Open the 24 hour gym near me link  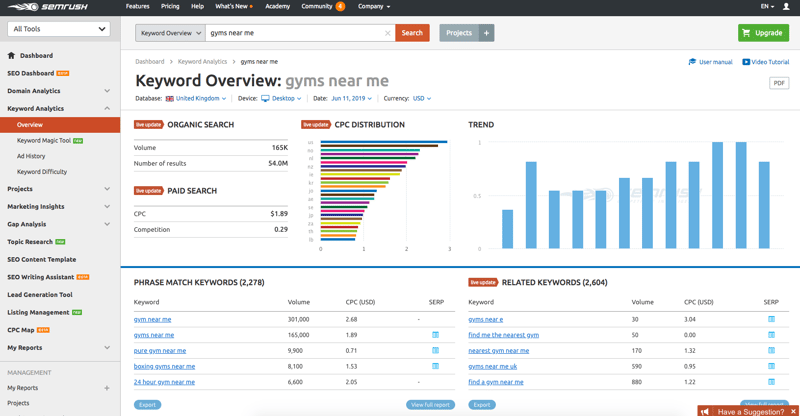(164, 382)
